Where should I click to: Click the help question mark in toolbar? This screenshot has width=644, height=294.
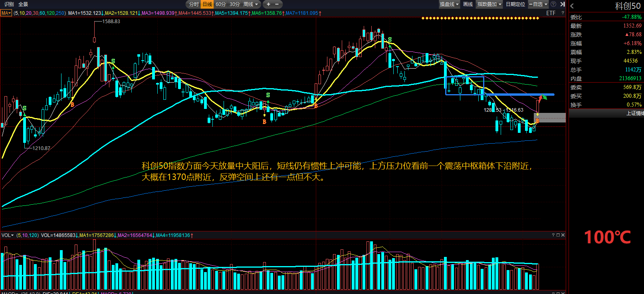pyautogui.click(x=553, y=4)
